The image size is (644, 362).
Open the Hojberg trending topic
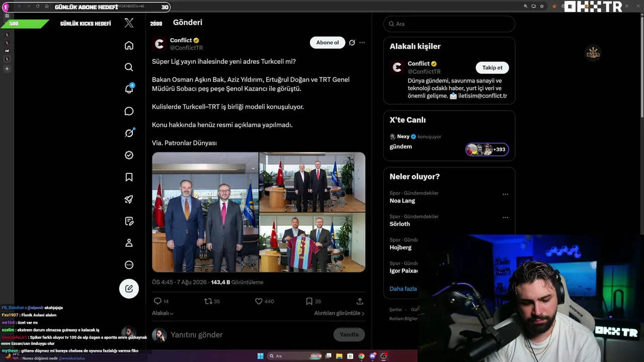pyautogui.click(x=400, y=247)
